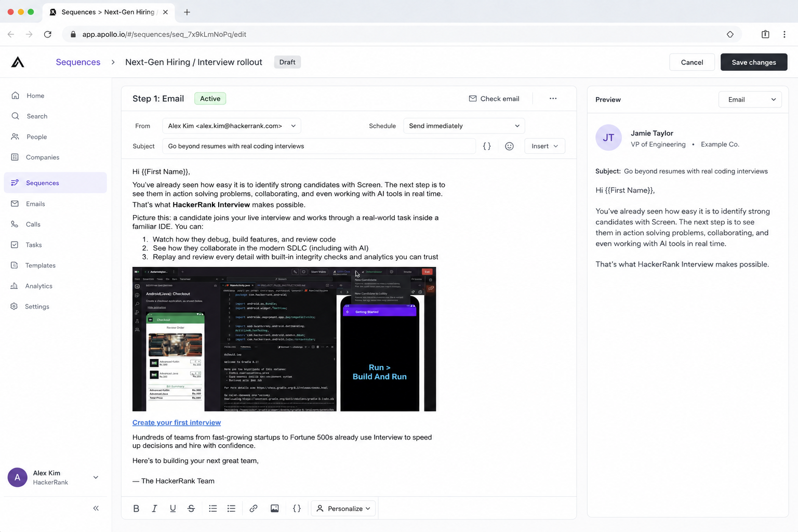This screenshot has height=532, width=798.
Task: Click the Active status badge
Action: click(x=210, y=99)
